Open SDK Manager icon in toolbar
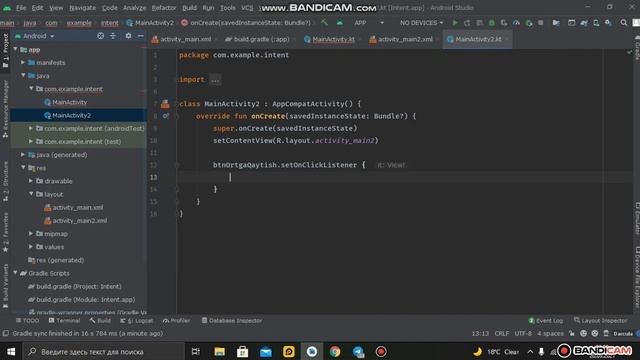640x360 pixels. [x=609, y=23]
